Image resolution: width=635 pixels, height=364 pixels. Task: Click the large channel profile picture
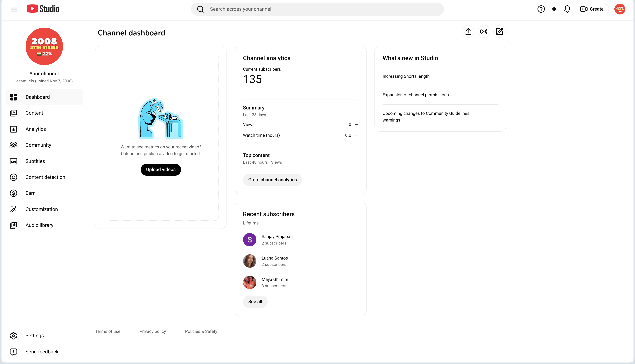click(x=44, y=46)
